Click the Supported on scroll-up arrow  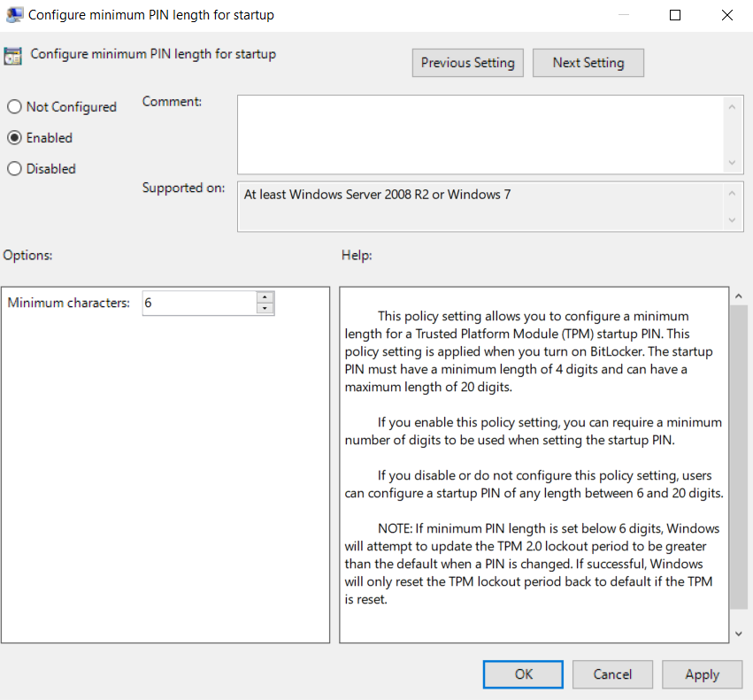[x=733, y=191]
